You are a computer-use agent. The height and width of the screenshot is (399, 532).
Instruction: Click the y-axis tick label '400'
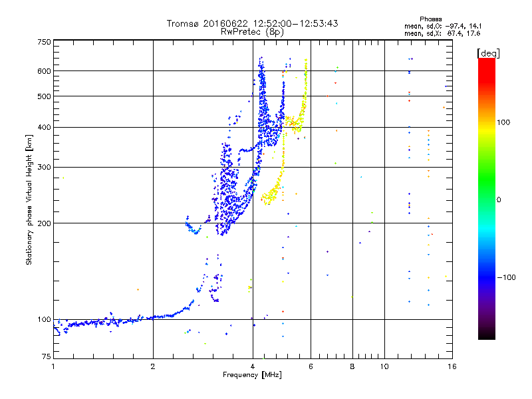[44, 127]
